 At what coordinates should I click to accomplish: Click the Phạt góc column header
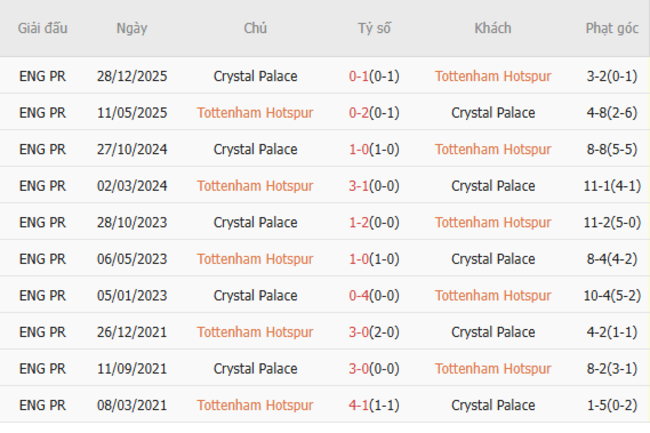(612, 28)
